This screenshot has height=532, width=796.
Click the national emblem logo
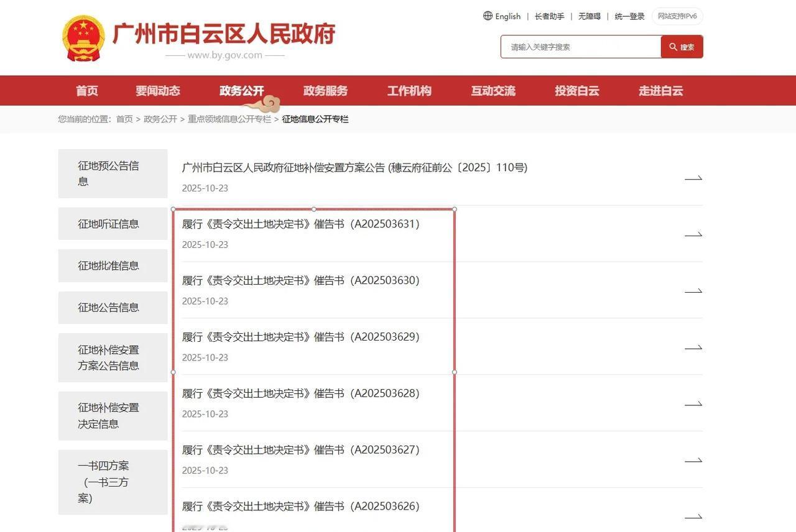(85, 36)
